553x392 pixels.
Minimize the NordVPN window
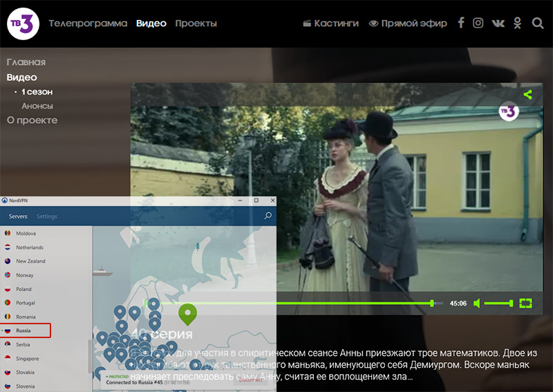pyautogui.click(x=240, y=200)
